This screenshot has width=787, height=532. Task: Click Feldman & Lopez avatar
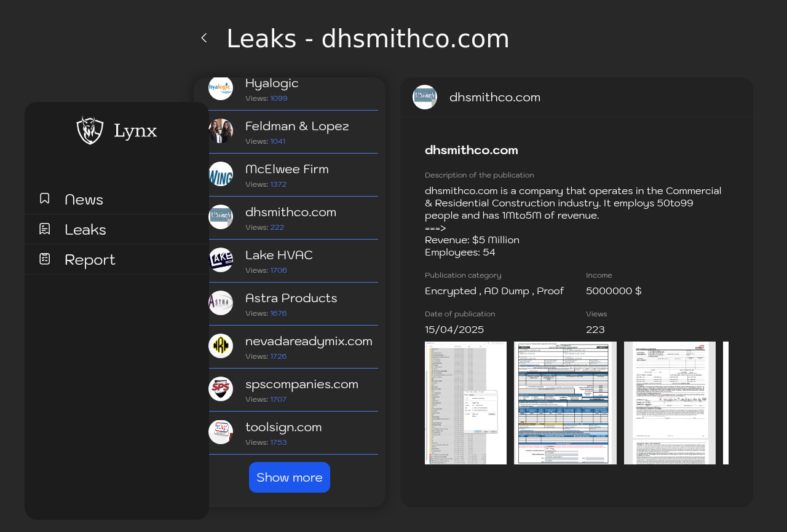pyautogui.click(x=221, y=131)
